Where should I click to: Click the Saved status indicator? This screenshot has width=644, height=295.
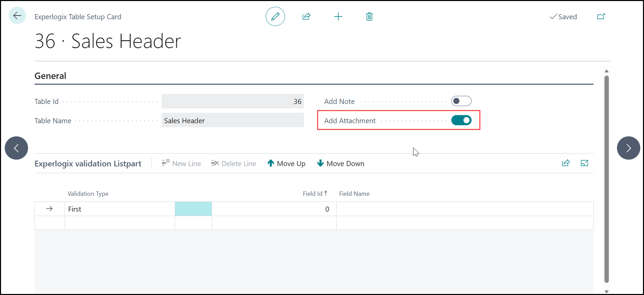563,17
